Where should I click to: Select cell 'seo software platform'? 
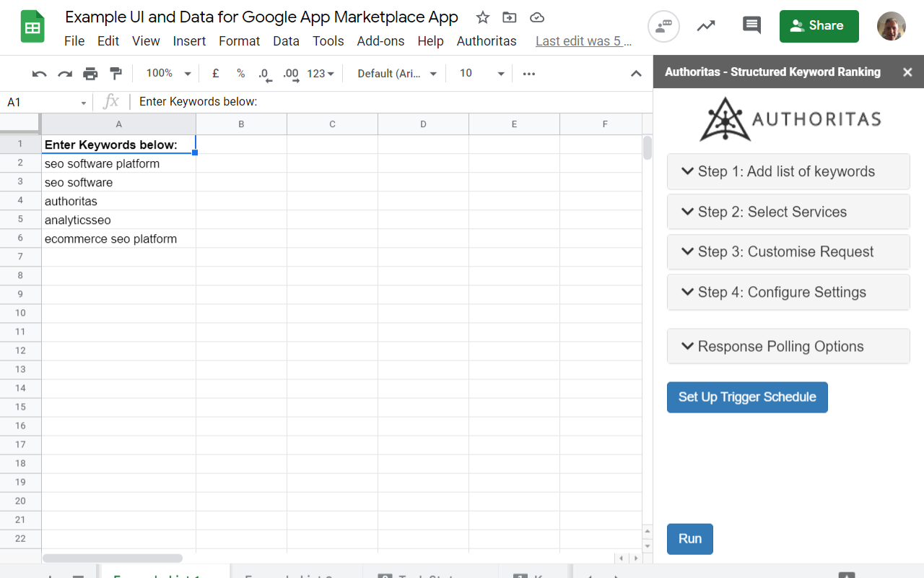coord(119,163)
